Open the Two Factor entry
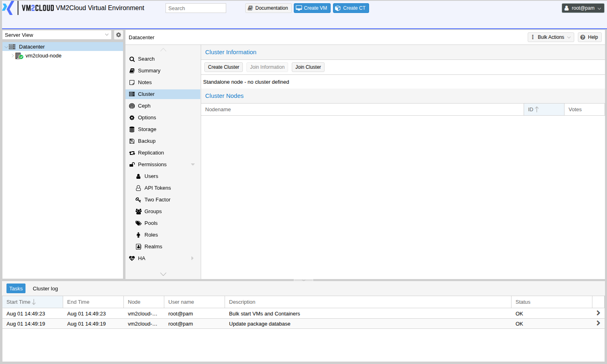 (x=163, y=200)
